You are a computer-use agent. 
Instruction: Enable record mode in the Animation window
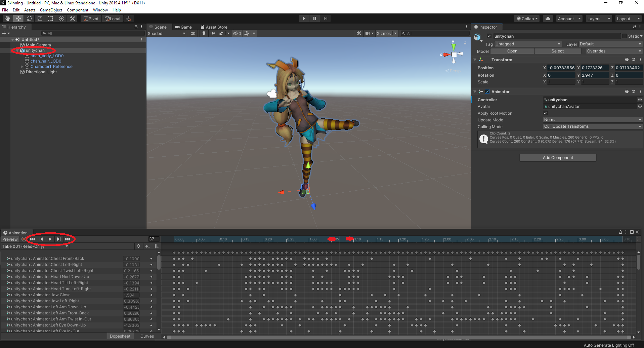coord(24,239)
